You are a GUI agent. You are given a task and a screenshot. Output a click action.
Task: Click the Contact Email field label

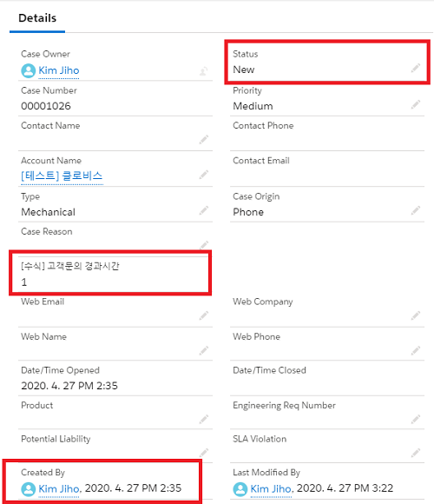pos(261,161)
